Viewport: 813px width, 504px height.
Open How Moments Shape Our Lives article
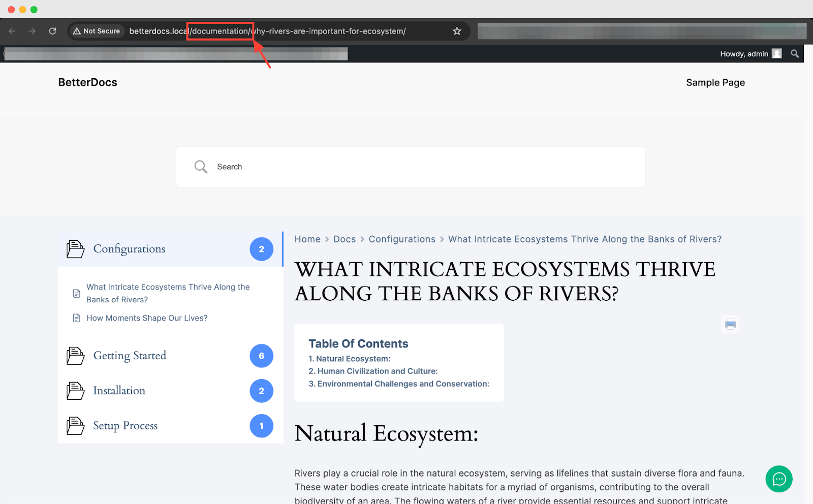[146, 318]
